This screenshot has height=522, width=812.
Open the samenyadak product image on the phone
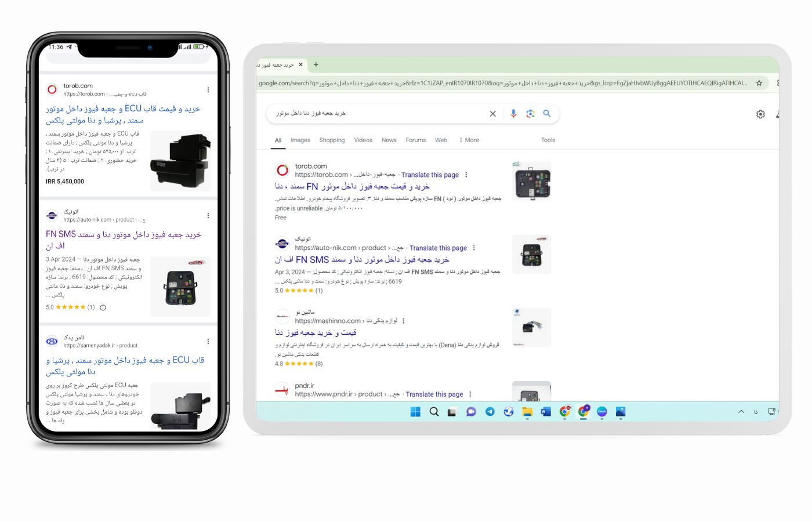coord(180,406)
